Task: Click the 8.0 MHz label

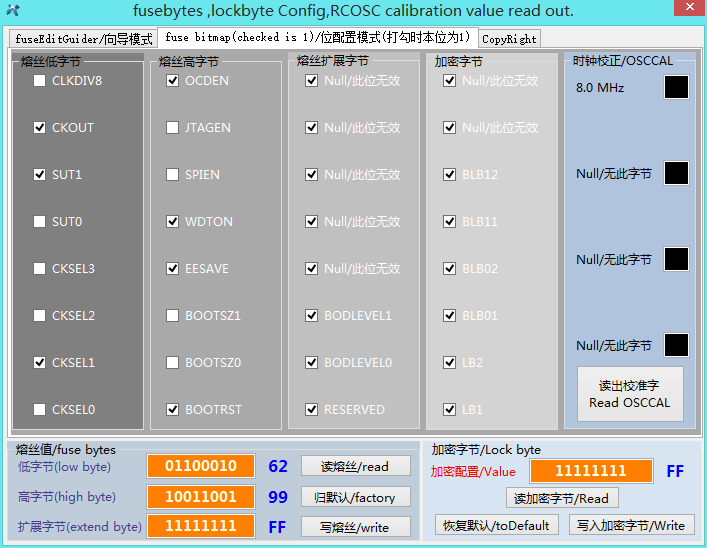Action: [x=600, y=87]
